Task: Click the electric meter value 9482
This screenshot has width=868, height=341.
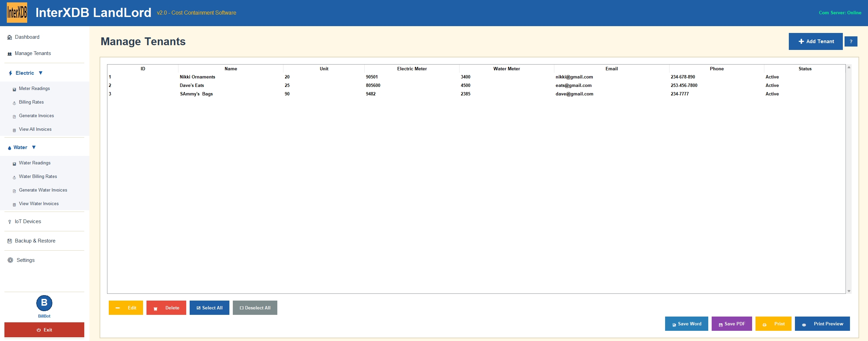Action: [x=370, y=94]
